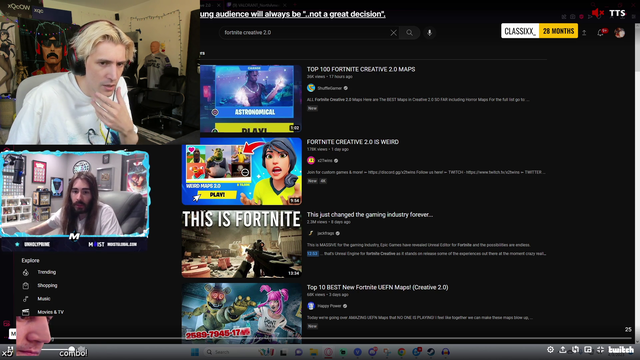
Task: Open 'FORTNITE CREATIVE 2.0 IS WEIRD' title
Action: pos(353,142)
